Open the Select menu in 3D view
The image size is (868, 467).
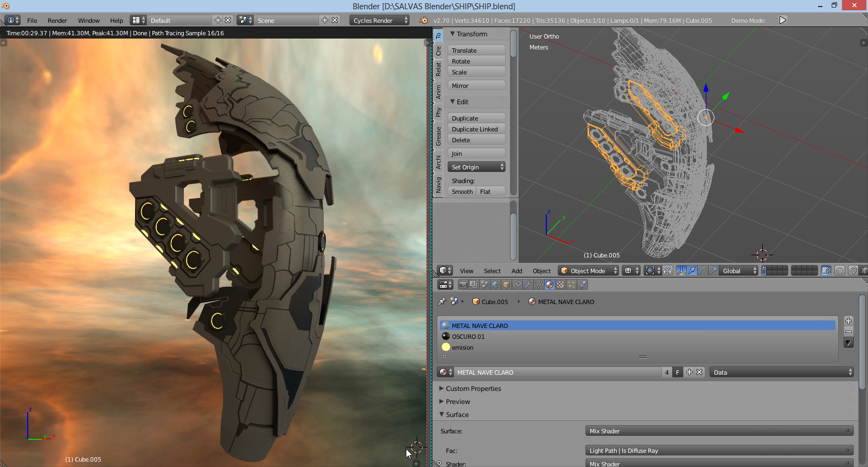tap(492, 271)
